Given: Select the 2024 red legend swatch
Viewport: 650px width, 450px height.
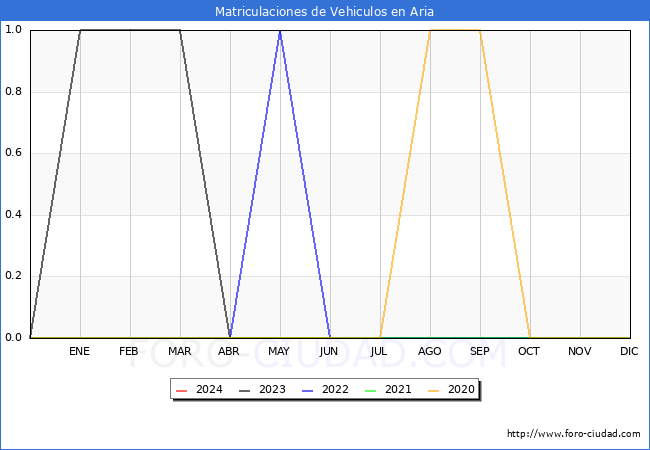Looking at the screenshot, I should pyautogui.click(x=182, y=390).
